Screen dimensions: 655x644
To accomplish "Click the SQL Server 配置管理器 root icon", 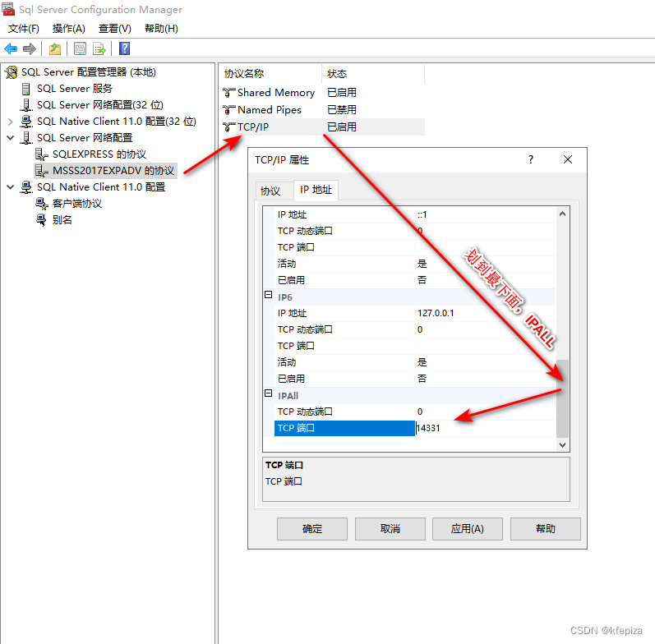I will 12,72.
